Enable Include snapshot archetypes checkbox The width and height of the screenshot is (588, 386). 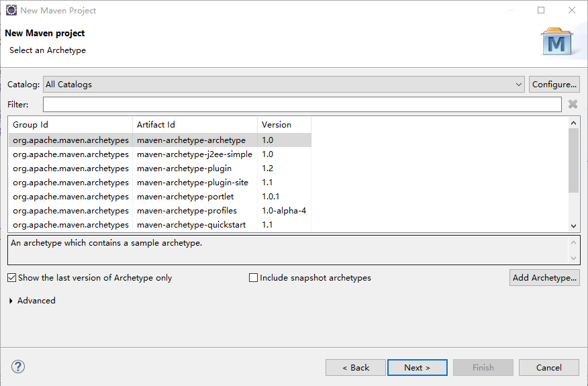pos(254,278)
